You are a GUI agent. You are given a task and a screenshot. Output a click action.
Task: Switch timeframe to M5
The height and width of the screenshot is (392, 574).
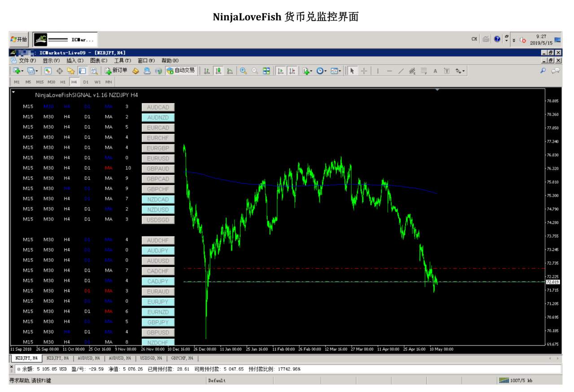28,82
